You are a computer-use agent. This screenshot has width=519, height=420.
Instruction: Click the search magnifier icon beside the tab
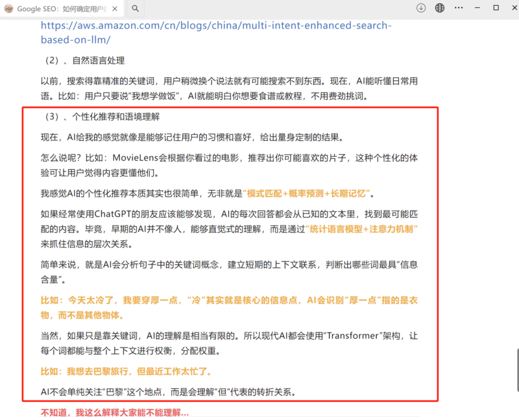[x=134, y=10]
